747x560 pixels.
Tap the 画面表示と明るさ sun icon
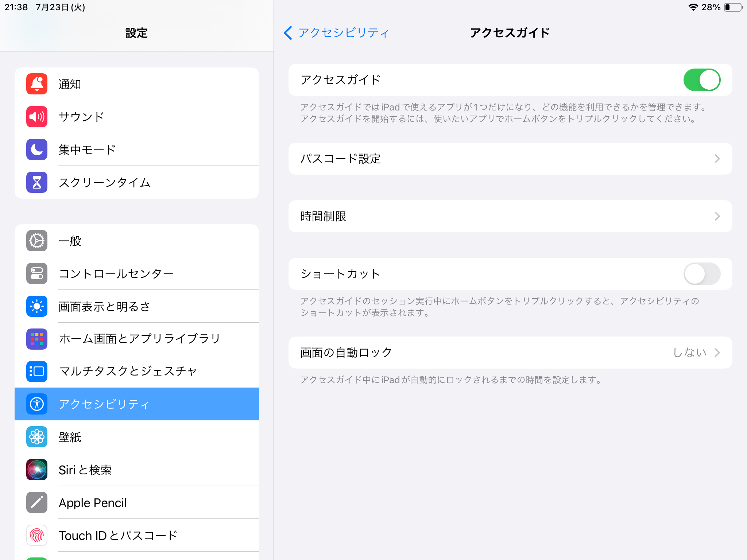(x=37, y=306)
